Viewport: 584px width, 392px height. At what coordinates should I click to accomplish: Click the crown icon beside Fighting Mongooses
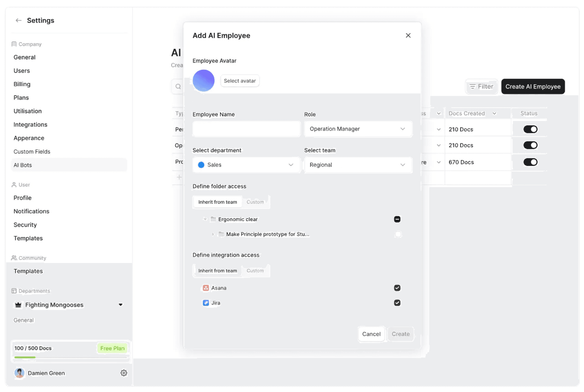[x=18, y=305]
